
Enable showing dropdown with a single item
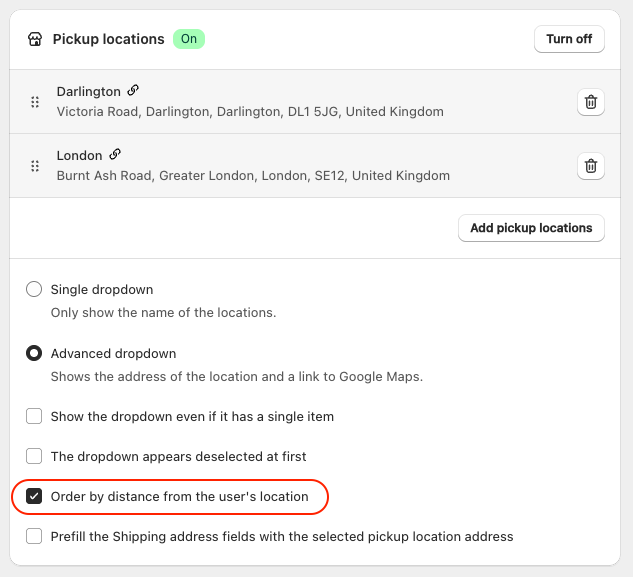[x=34, y=416]
